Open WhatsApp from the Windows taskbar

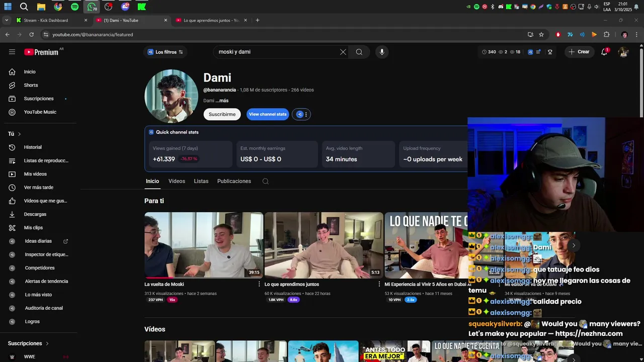tap(92, 7)
